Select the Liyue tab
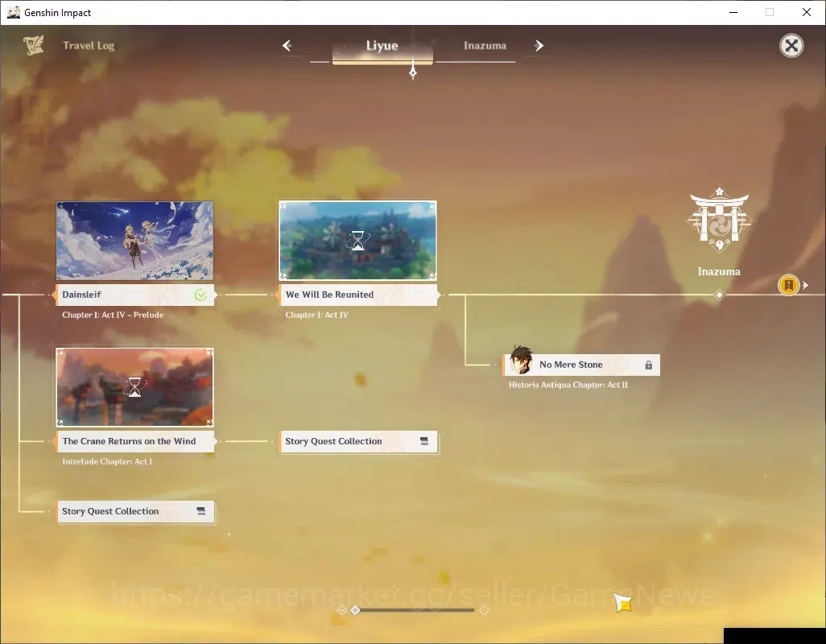 [382, 46]
